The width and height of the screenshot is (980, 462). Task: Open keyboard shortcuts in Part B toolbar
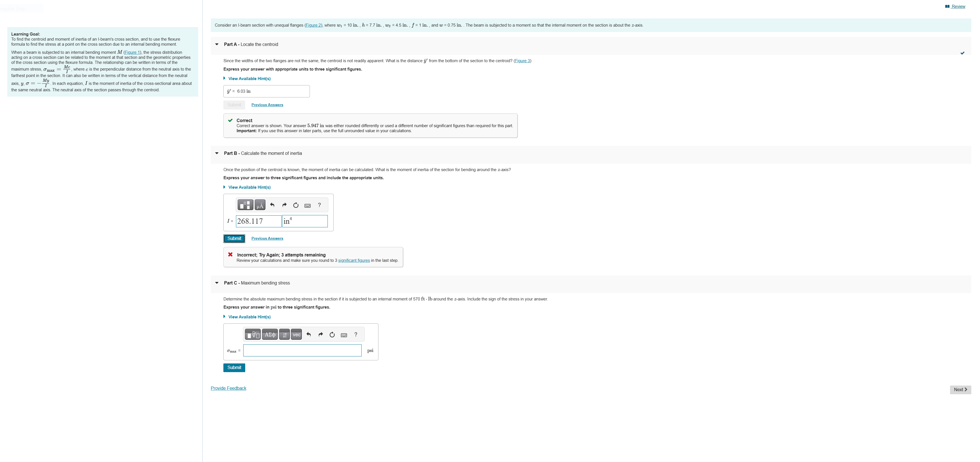point(307,206)
